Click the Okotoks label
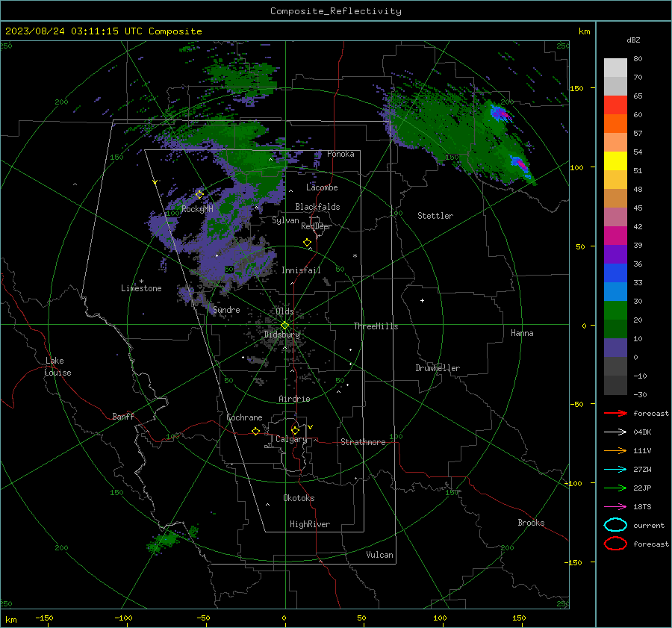This screenshot has width=672, height=628. point(299,498)
